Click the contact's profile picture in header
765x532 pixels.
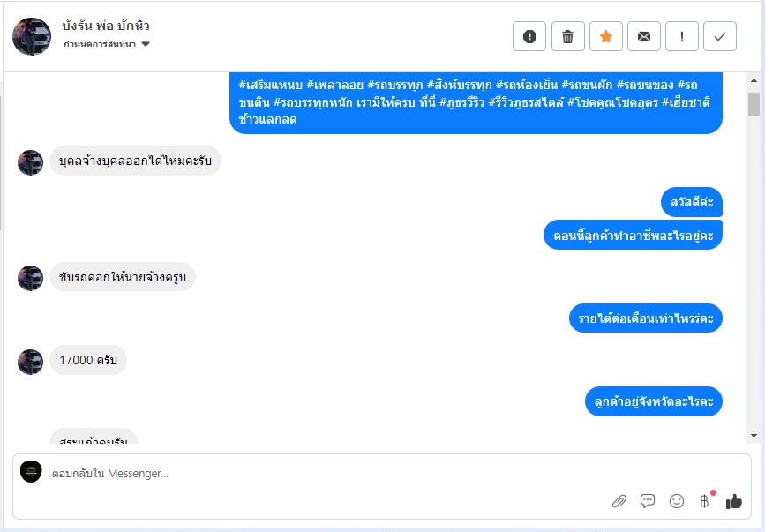tap(32, 36)
